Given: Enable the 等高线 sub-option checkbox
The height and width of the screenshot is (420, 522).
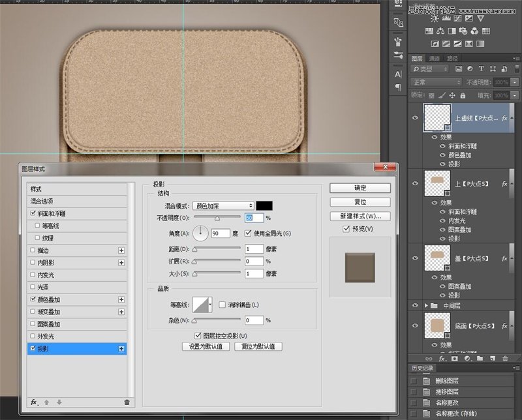Looking at the screenshot, I should tap(37, 225).
